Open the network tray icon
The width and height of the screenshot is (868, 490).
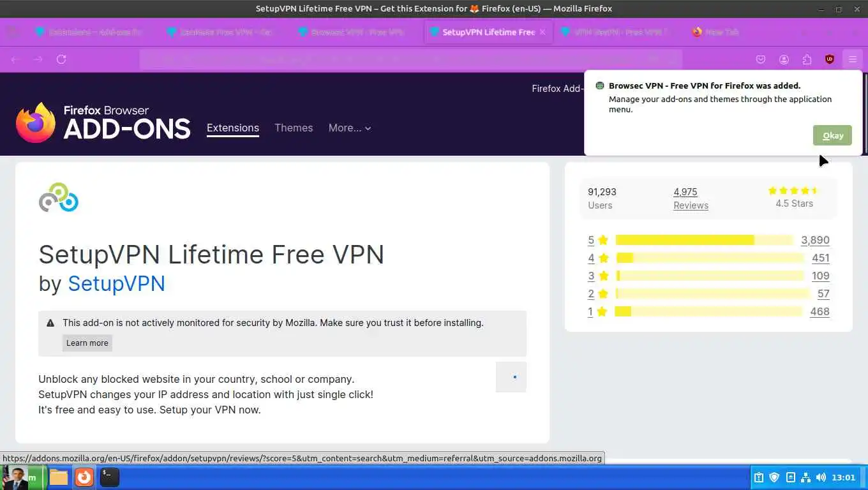805,477
